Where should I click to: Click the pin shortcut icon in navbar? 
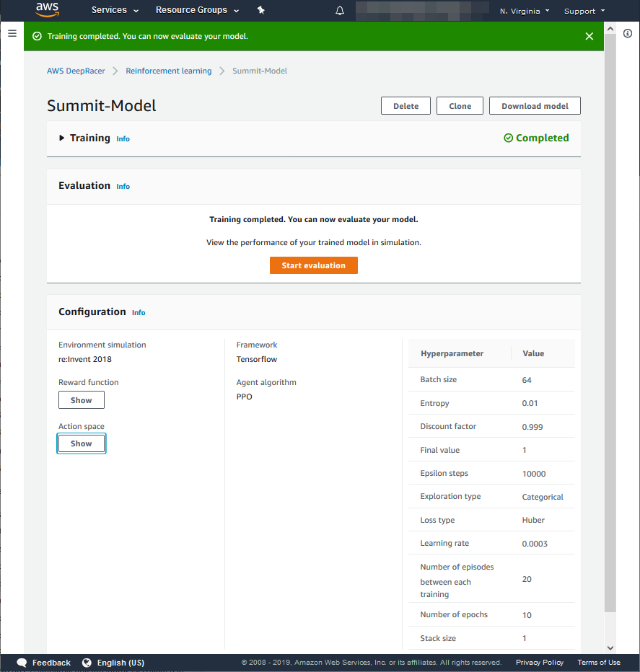[261, 11]
